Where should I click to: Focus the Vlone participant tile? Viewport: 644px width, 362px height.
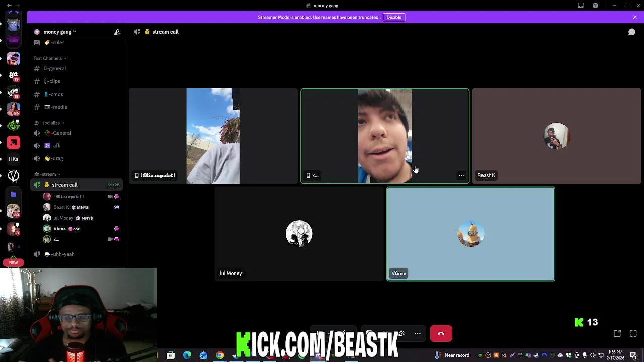[471, 234]
